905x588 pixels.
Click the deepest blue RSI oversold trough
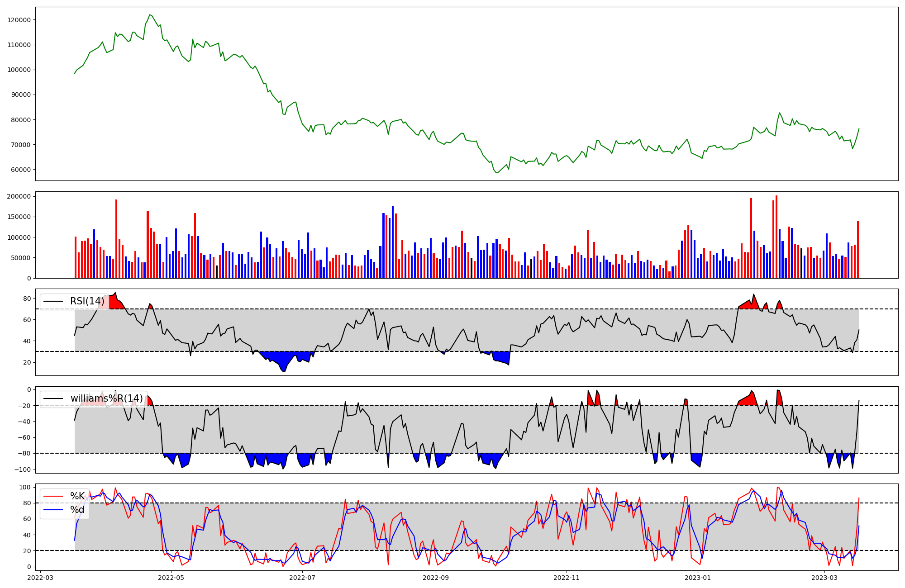click(x=283, y=367)
